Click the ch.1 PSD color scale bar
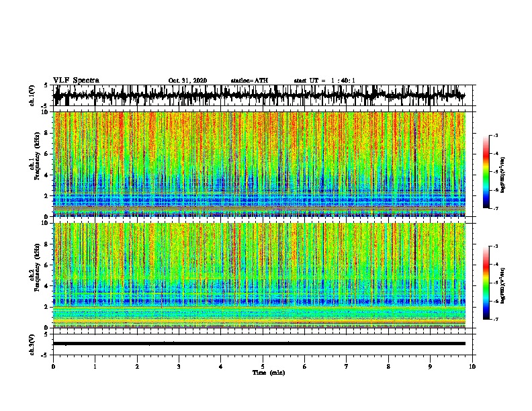This screenshot has width=532, height=411. [x=486, y=172]
